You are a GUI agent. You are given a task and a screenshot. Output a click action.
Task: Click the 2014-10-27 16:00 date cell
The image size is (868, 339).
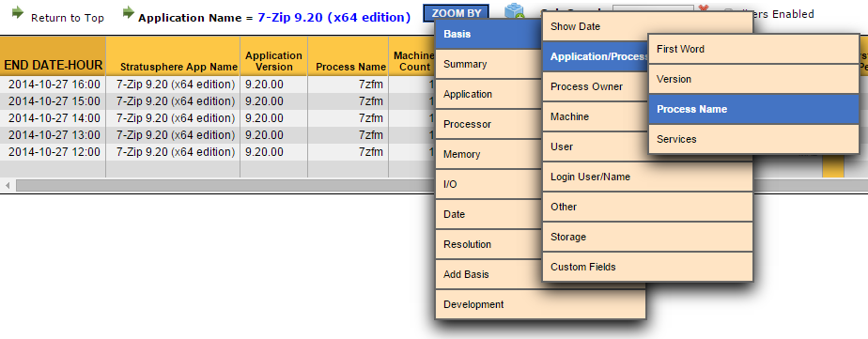(53, 85)
